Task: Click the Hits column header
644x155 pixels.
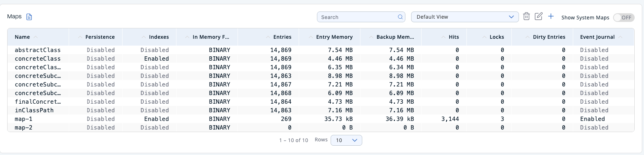Action: tap(454, 37)
